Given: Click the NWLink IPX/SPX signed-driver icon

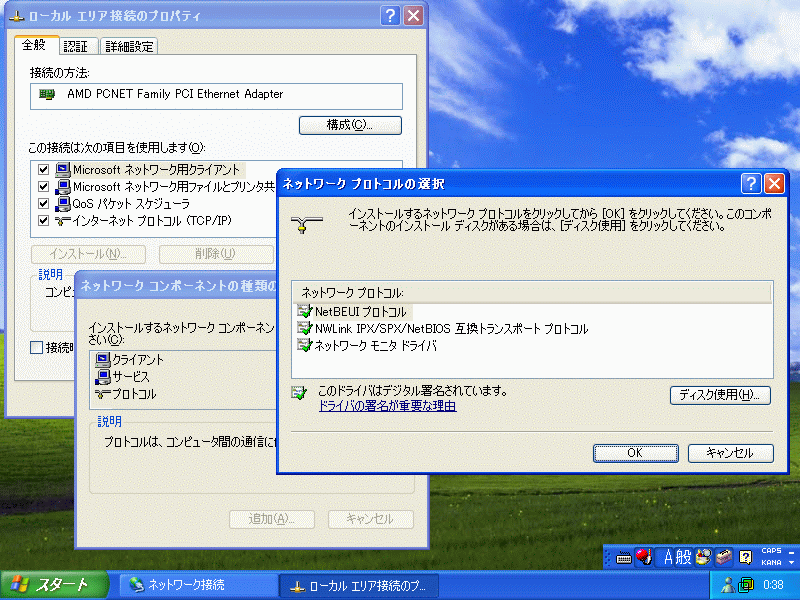Looking at the screenshot, I should pyautogui.click(x=305, y=328).
